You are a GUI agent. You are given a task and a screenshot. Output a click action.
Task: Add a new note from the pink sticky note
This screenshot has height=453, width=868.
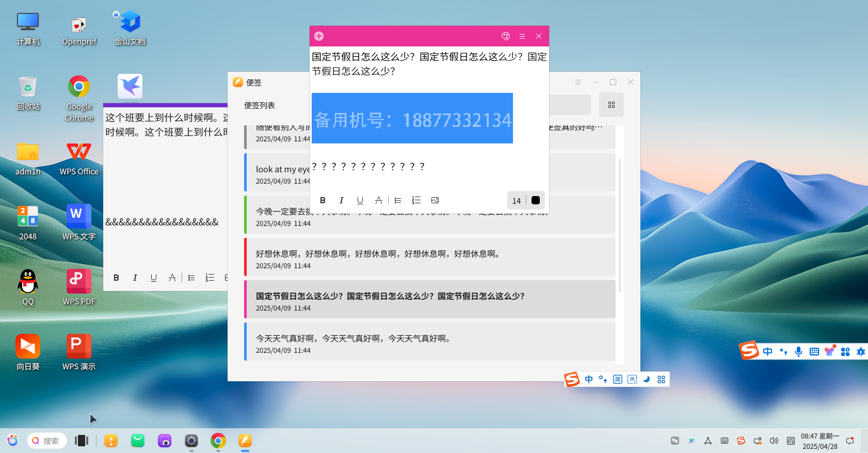(319, 36)
